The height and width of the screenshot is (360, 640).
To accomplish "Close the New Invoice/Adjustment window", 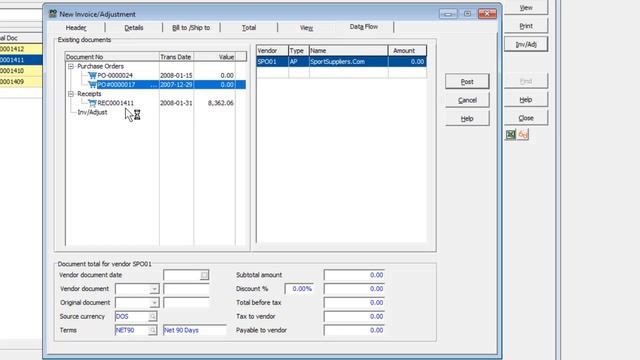I will [487, 14].
